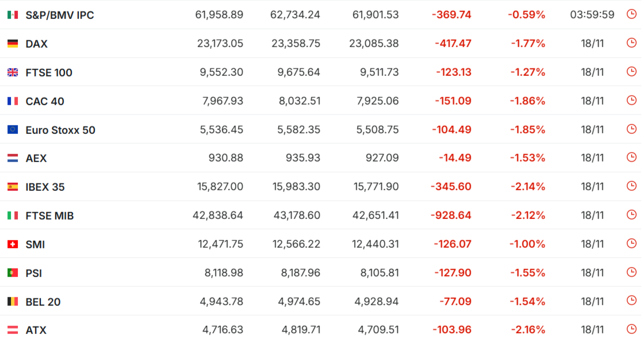Select the FTSE MIB index name

pyautogui.click(x=49, y=216)
